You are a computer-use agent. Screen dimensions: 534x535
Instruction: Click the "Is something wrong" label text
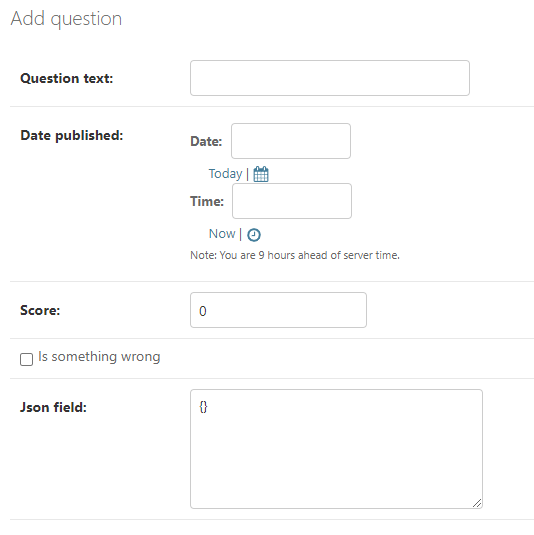[x=99, y=357]
